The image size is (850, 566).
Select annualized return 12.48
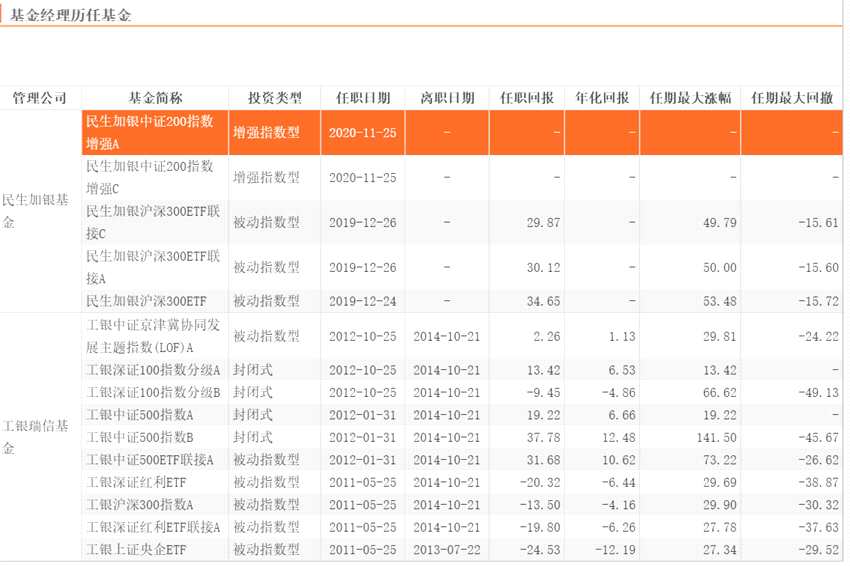[x=619, y=438]
